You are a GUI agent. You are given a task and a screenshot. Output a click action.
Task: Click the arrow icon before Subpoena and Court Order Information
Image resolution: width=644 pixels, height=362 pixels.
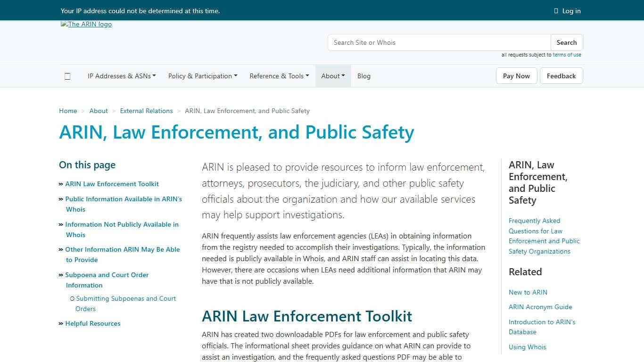[x=61, y=275]
